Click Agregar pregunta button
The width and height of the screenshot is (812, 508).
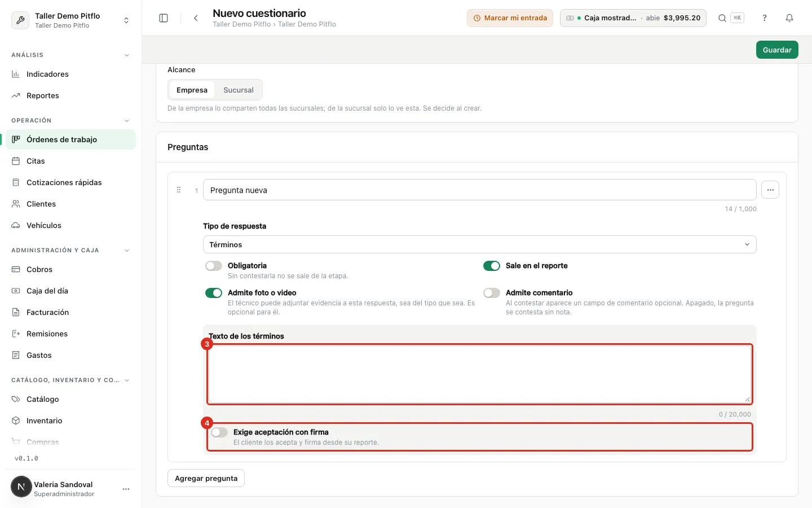pos(206,478)
